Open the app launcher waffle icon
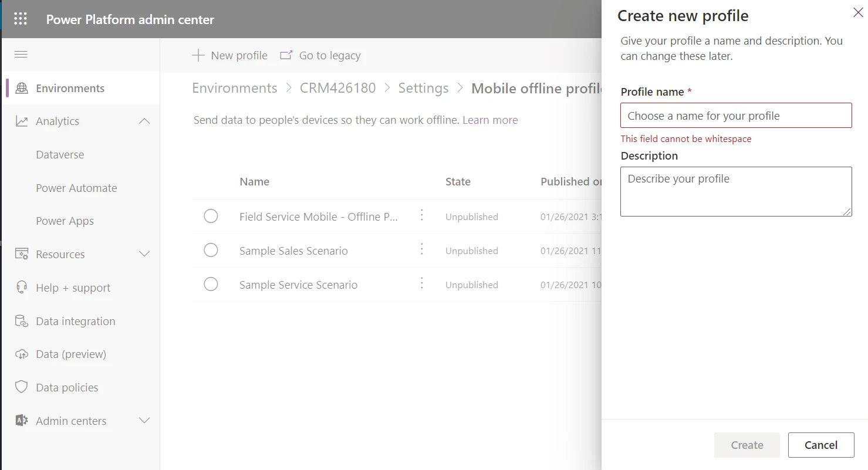The width and height of the screenshot is (868, 470). tap(21, 19)
